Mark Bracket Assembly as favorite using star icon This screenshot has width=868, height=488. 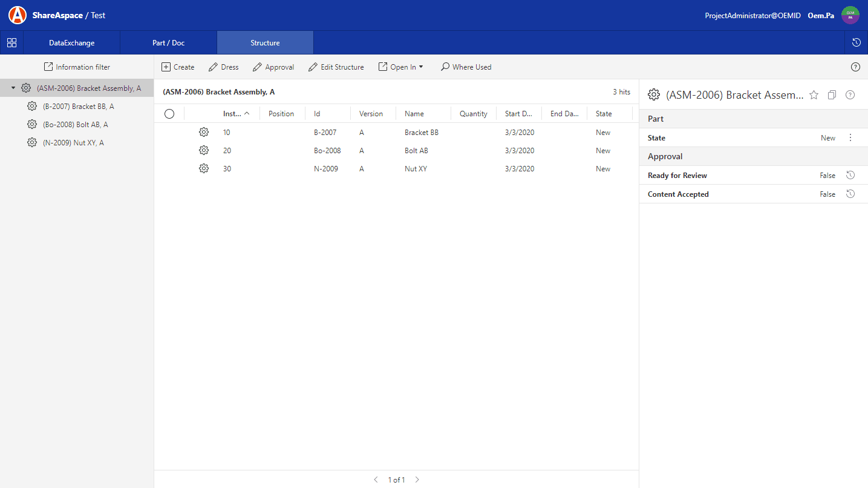814,95
